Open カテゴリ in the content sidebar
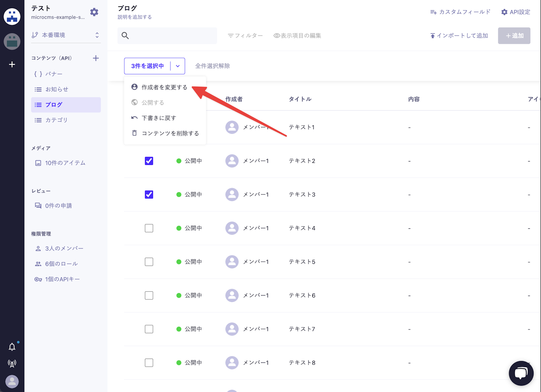Screen dimensions: 541x392 click(56, 120)
